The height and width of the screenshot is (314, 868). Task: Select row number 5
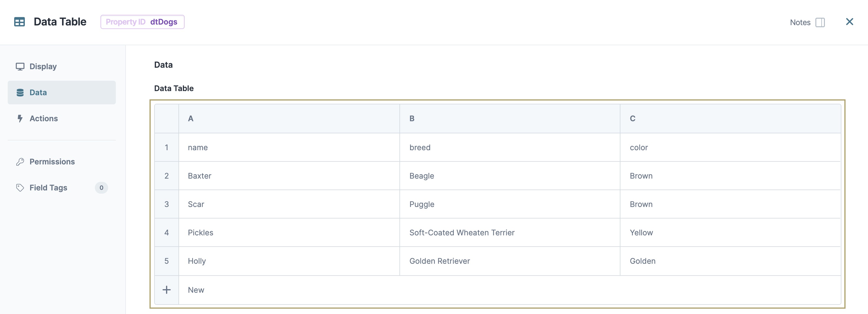click(x=166, y=261)
